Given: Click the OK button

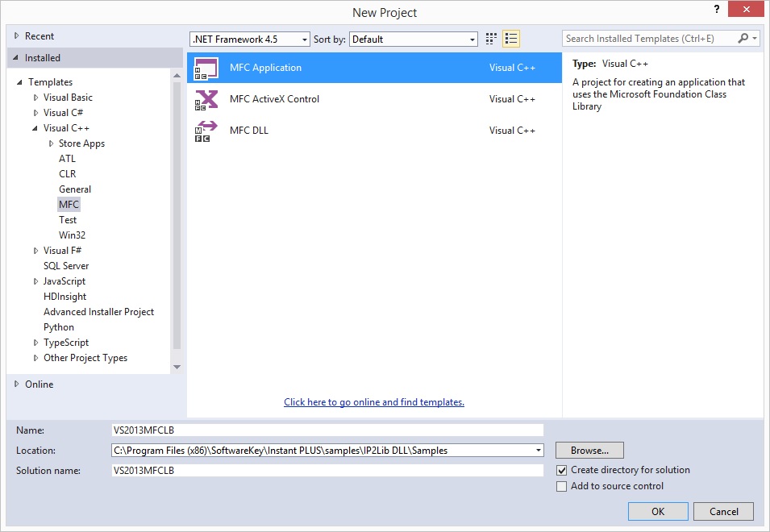Looking at the screenshot, I should tap(658, 511).
